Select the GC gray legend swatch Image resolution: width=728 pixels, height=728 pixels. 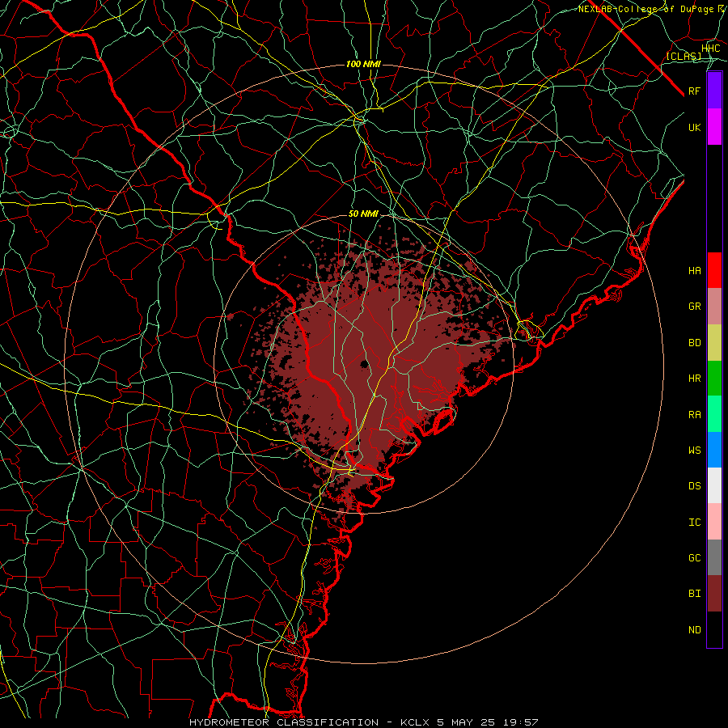coord(714,557)
